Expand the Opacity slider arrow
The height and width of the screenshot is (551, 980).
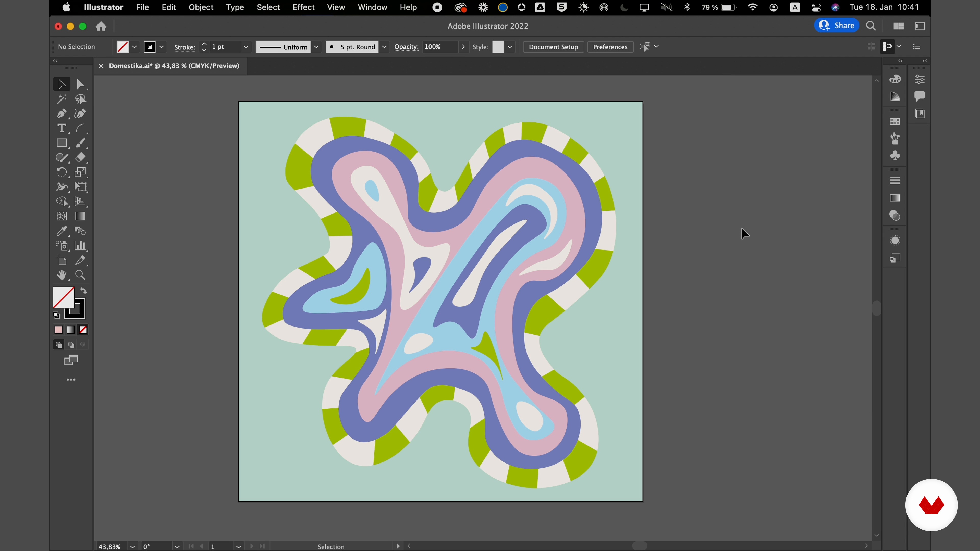tap(463, 47)
